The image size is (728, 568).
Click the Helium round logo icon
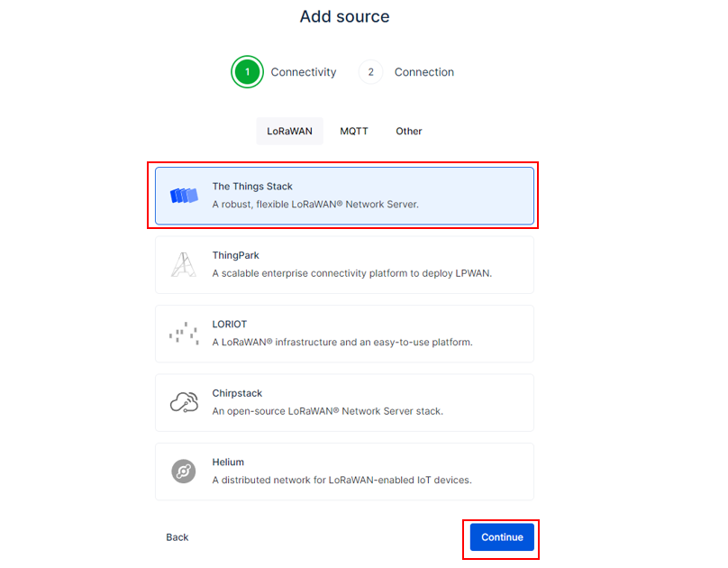184,472
